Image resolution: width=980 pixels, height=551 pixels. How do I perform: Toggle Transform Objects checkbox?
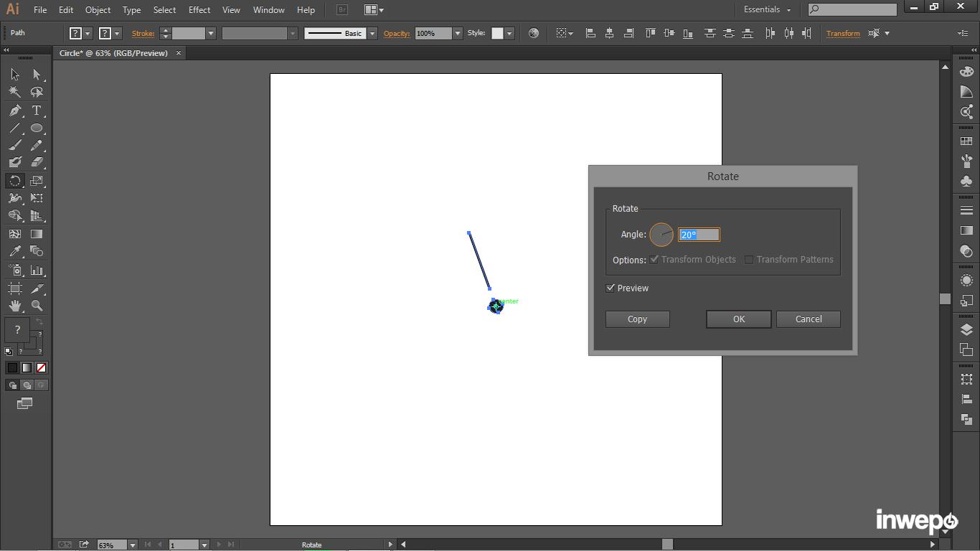tap(654, 260)
